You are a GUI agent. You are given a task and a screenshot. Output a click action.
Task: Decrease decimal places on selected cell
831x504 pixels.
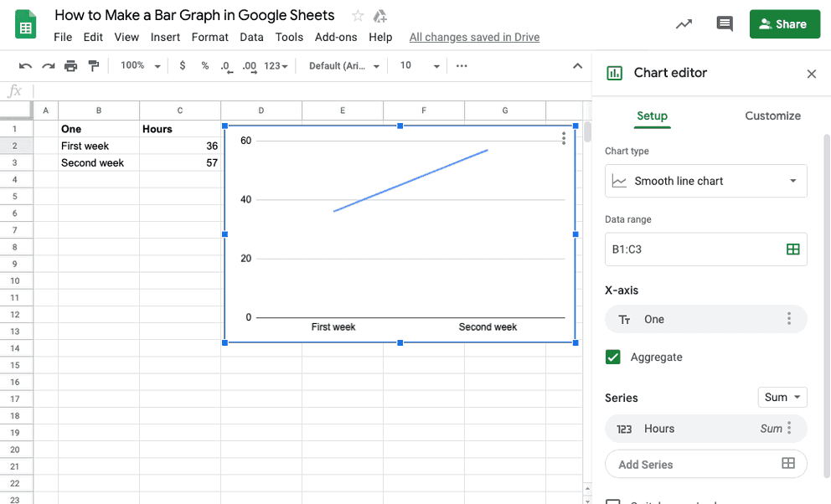[225, 65]
